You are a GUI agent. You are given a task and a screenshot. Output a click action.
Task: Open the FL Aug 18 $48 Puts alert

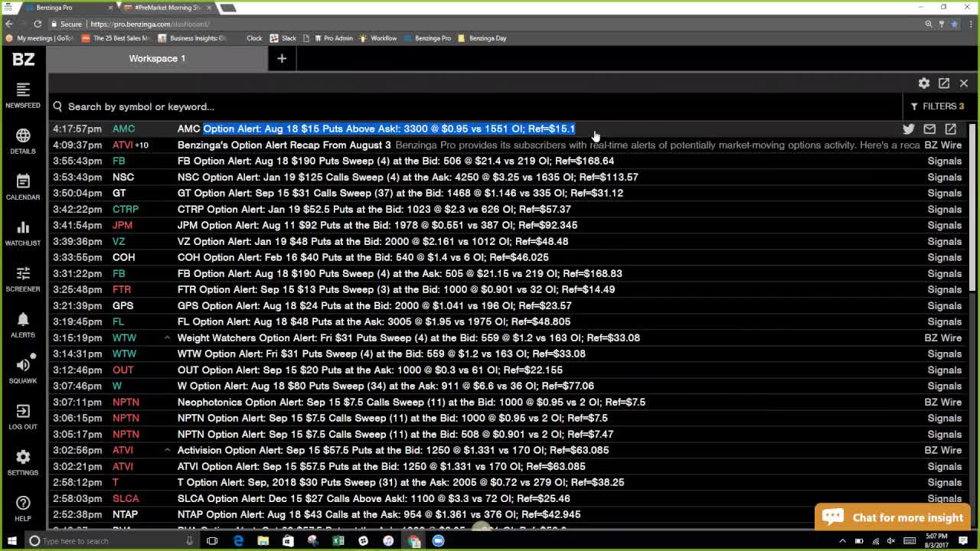374,321
